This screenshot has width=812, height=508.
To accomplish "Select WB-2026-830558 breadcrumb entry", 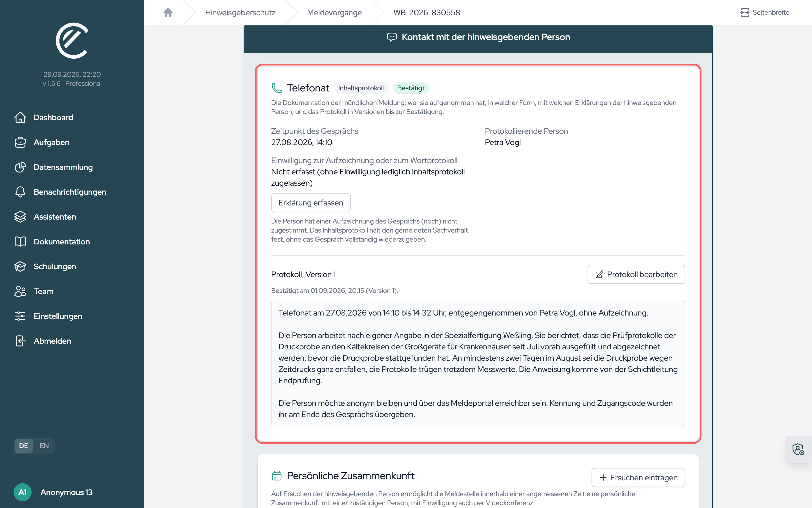I will click(x=427, y=12).
